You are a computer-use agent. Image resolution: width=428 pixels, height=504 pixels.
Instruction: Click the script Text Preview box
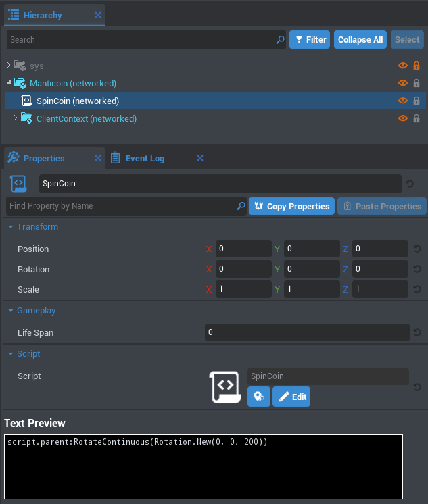(x=204, y=467)
